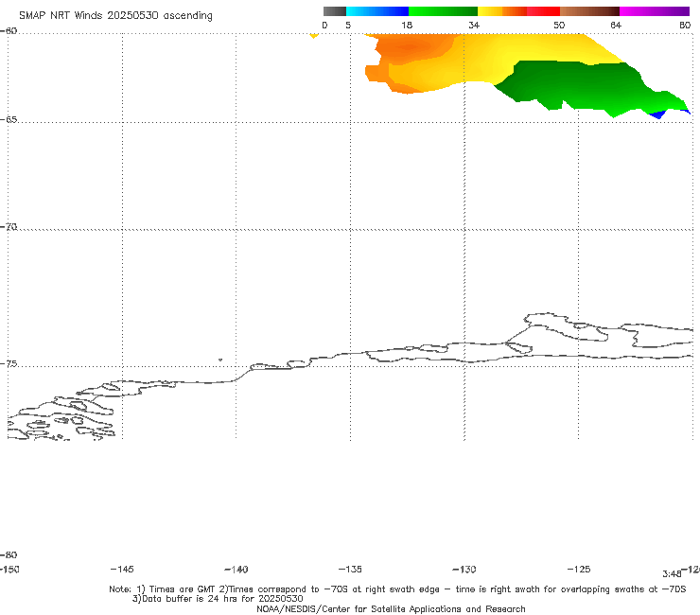The width and height of the screenshot is (700, 615).
Task: Click the title "SMAP NRT Winds 20250530 ascending"
Action: (x=115, y=16)
